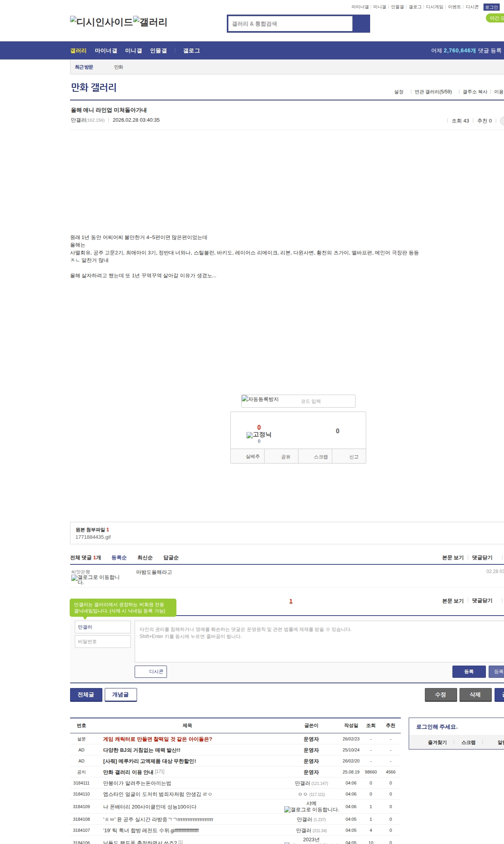504x844 pixels.
Task: Open the 디시콘 picker button
Action: click(151, 671)
